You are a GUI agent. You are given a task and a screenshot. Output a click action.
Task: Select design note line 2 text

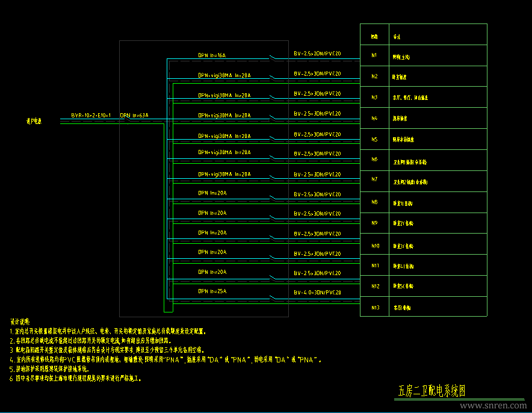pyautogui.click(x=91, y=340)
